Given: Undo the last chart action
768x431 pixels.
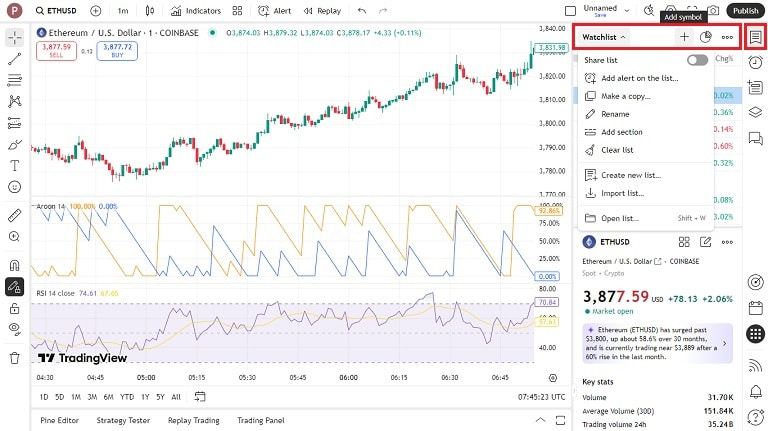Looking at the screenshot, I should tap(362, 11).
